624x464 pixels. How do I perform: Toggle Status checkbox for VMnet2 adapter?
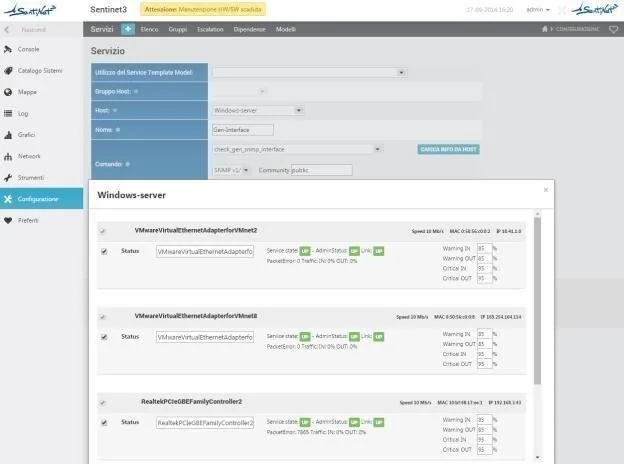[104, 251]
